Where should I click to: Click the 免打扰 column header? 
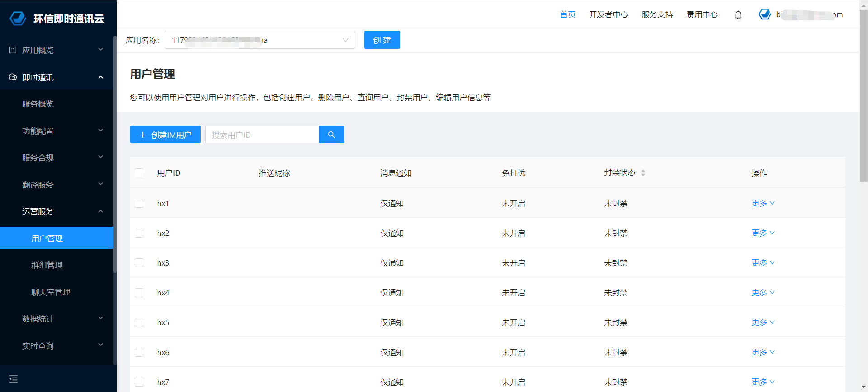(514, 173)
